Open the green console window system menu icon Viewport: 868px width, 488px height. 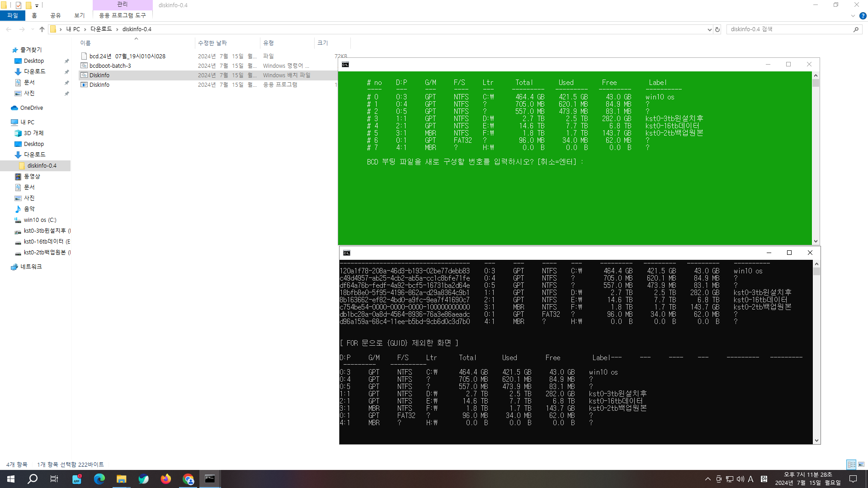click(x=345, y=65)
